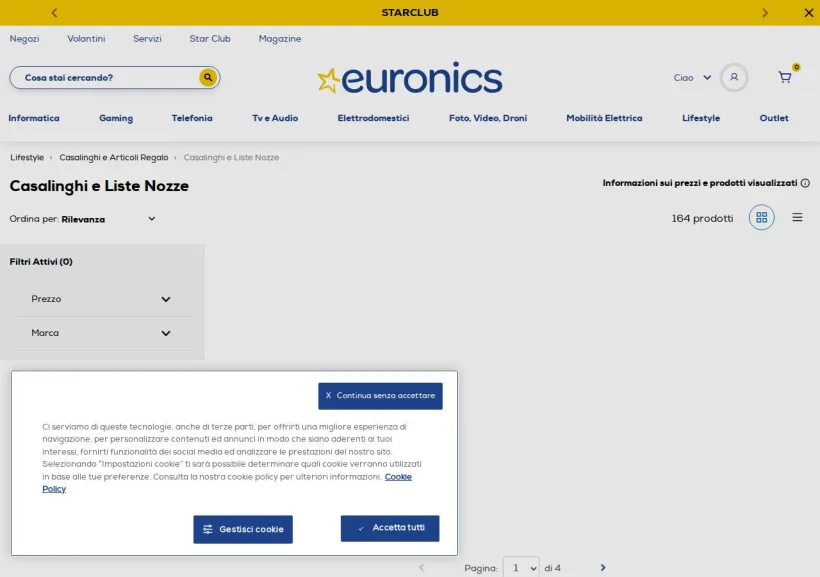Open the Gaming category menu
Screen dimensions: 820x577
click(116, 118)
